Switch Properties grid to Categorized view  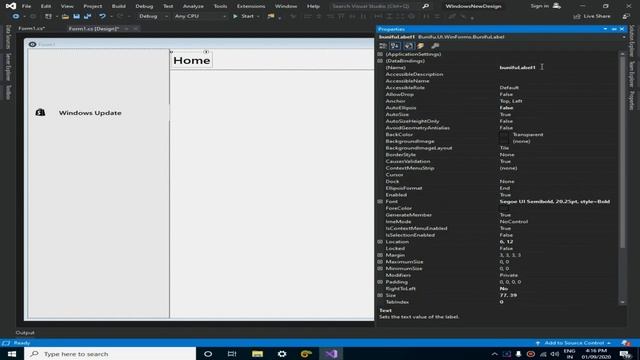click(382, 46)
